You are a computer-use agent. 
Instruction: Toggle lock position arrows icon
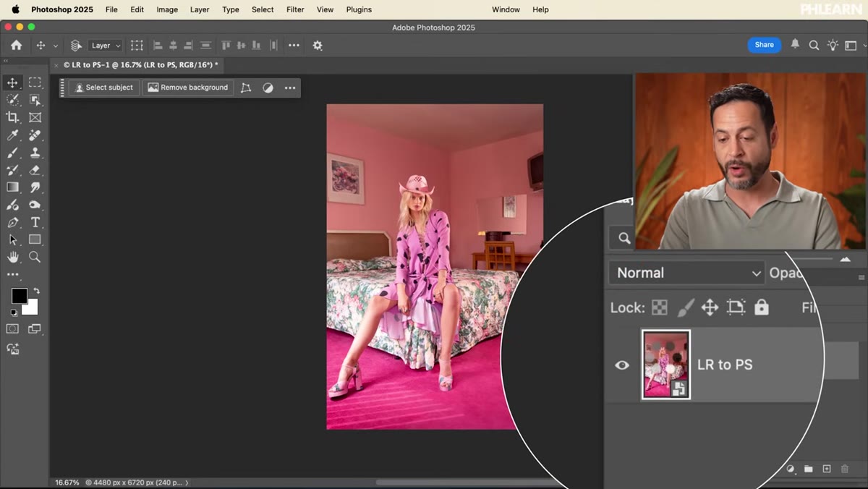tap(710, 307)
